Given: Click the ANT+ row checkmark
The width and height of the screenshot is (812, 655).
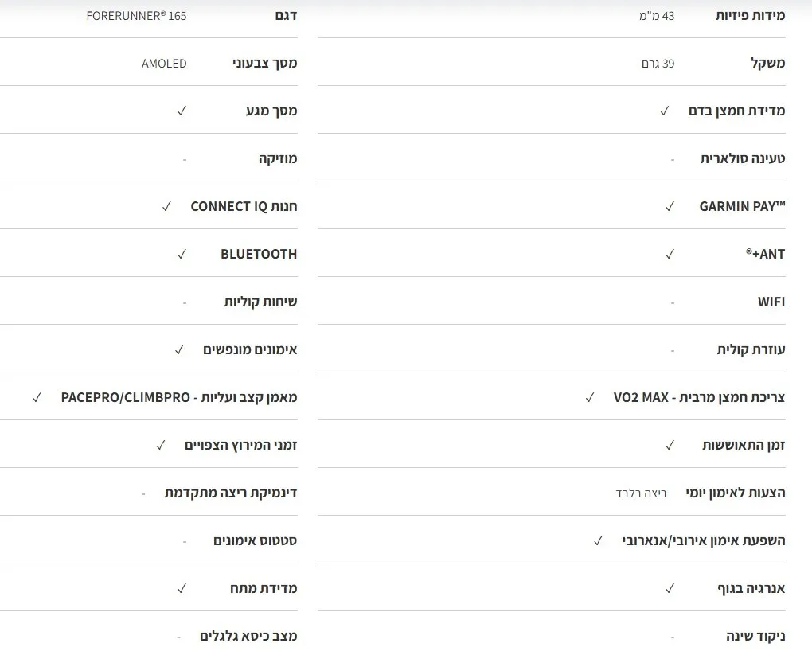Looking at the screenshot, I should (x=670, y=254).
